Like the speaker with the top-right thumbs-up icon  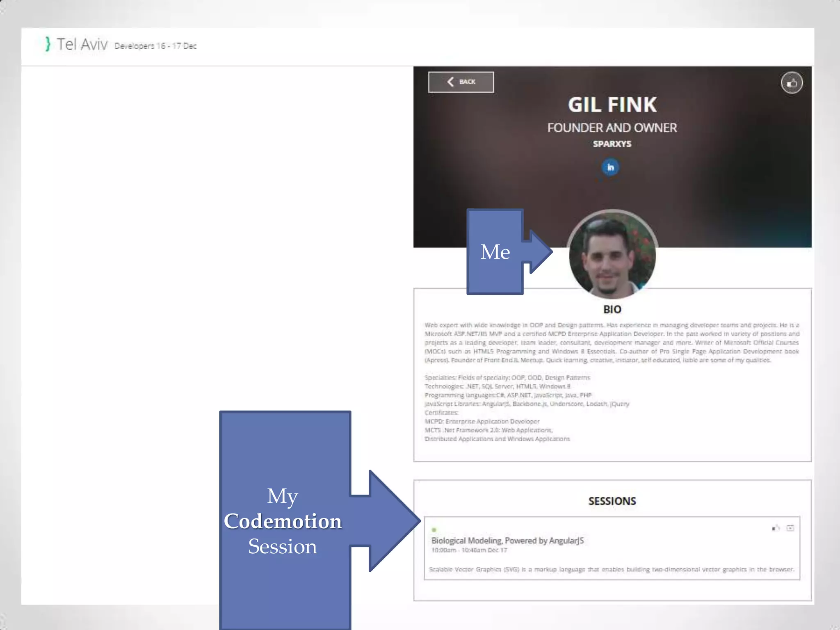[x=792, y=83]
